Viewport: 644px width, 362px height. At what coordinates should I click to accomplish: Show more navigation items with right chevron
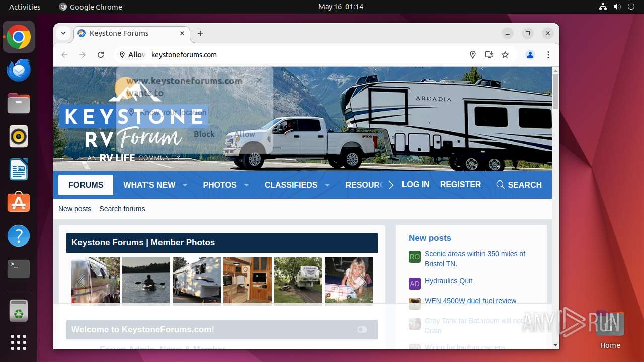pos(391,185)
